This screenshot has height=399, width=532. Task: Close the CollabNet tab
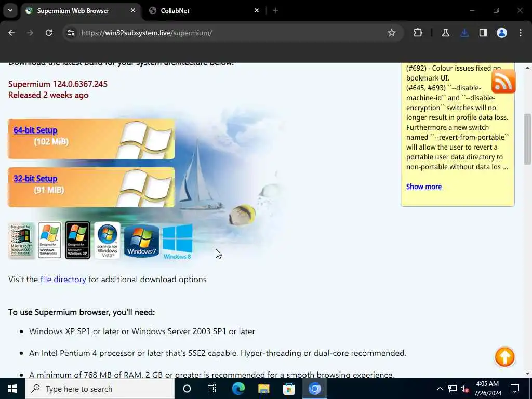257,10
